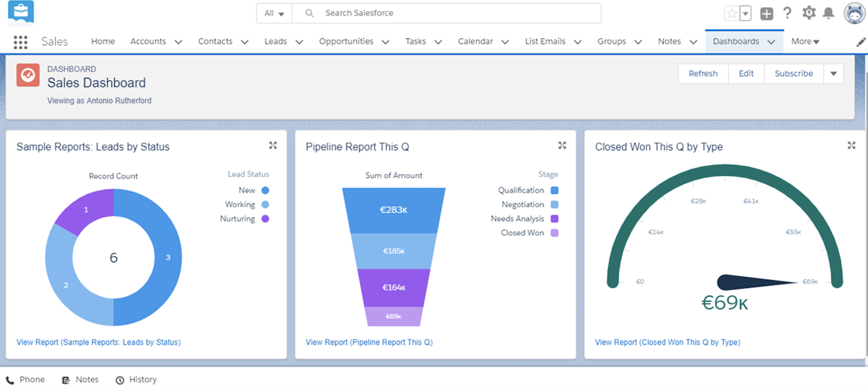Open the Help question mark icon
Image resolution: width=868 pixels, height=390 pixels.
(x=787, y=13)
